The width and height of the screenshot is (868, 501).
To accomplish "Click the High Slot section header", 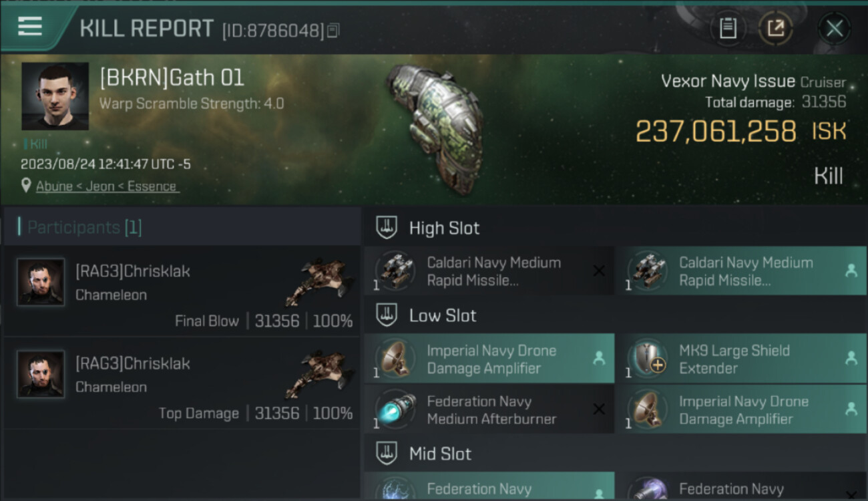I will coord(444,228).
